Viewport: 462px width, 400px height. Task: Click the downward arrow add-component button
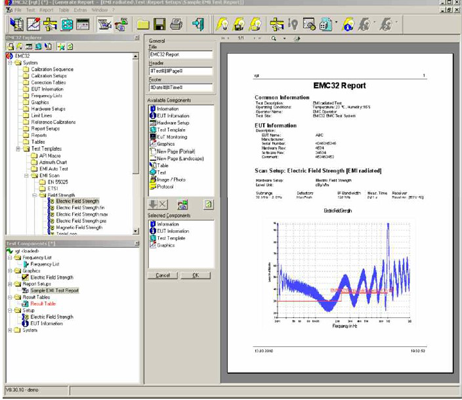[x=153, y=204]
